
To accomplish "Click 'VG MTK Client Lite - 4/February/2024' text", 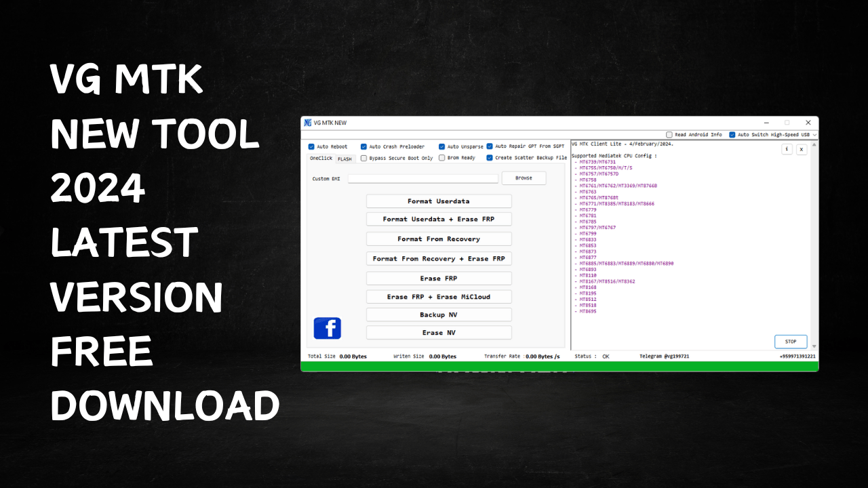I will [622, 144].
